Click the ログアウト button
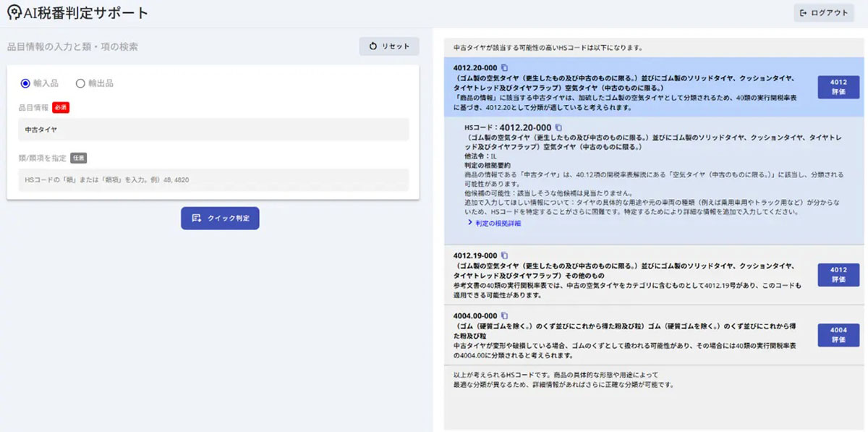The height and width of the screenshot is (432, 868). (823, 12)
